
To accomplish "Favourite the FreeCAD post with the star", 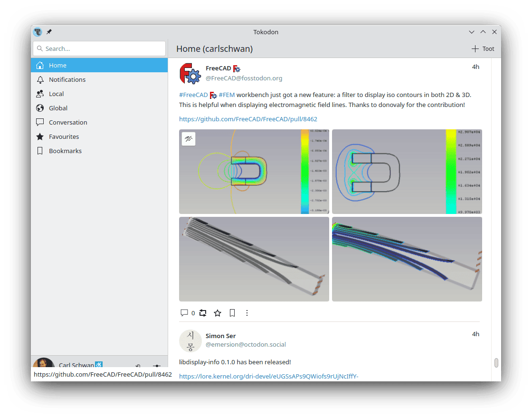I will coord(218,313).
